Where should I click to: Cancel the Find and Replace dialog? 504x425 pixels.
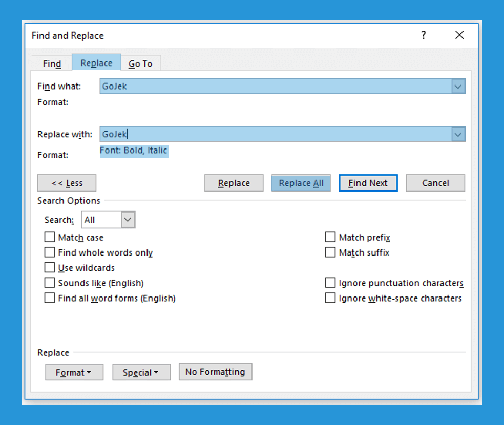coord(435,183)
